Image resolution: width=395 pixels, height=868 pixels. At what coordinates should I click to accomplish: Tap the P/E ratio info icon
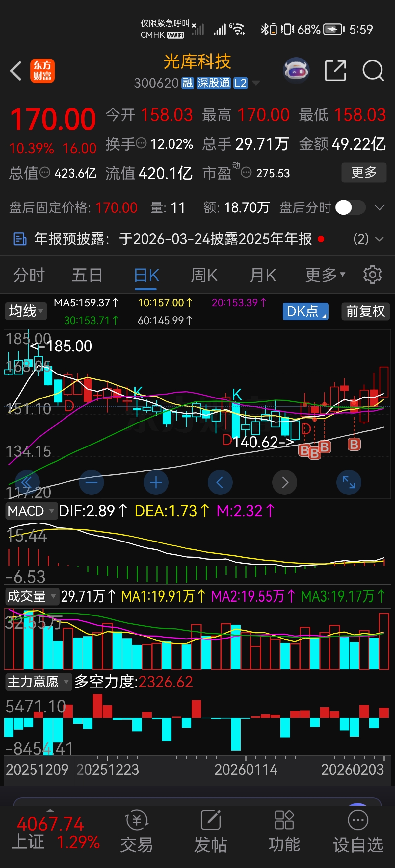[x=246, y=173]
